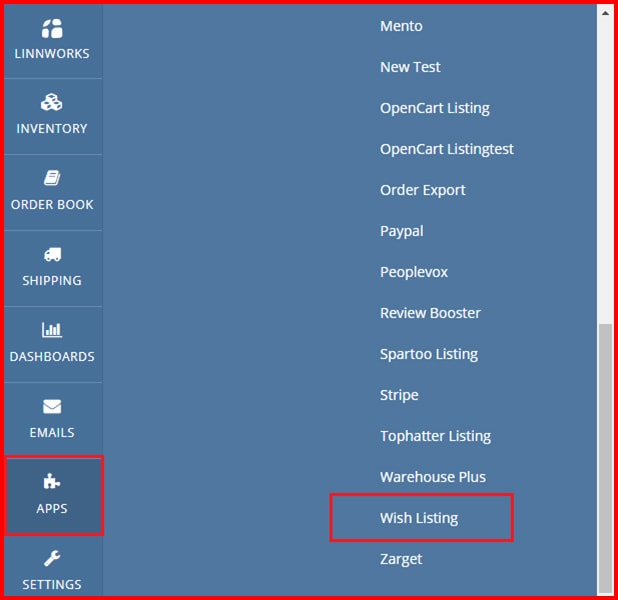Go to the SHIPPING label
The width and height of the screenshot is (618, 600).
pyautogui.click(x=52, y=281)
